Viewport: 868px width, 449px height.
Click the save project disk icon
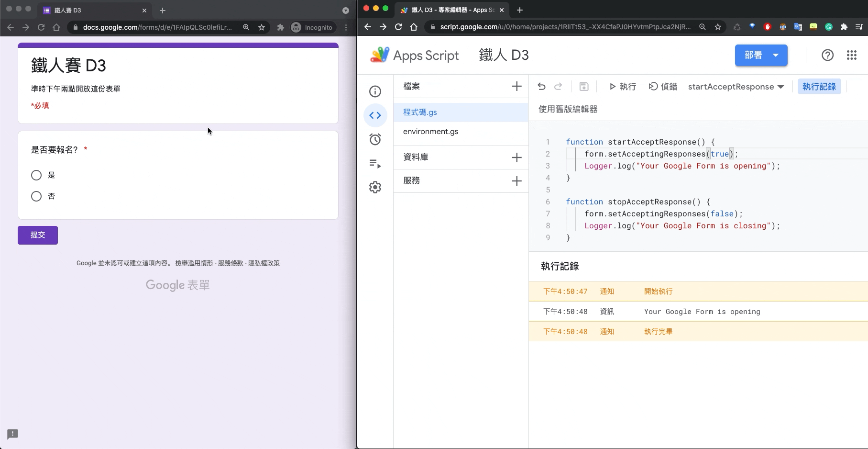(584, 87)
